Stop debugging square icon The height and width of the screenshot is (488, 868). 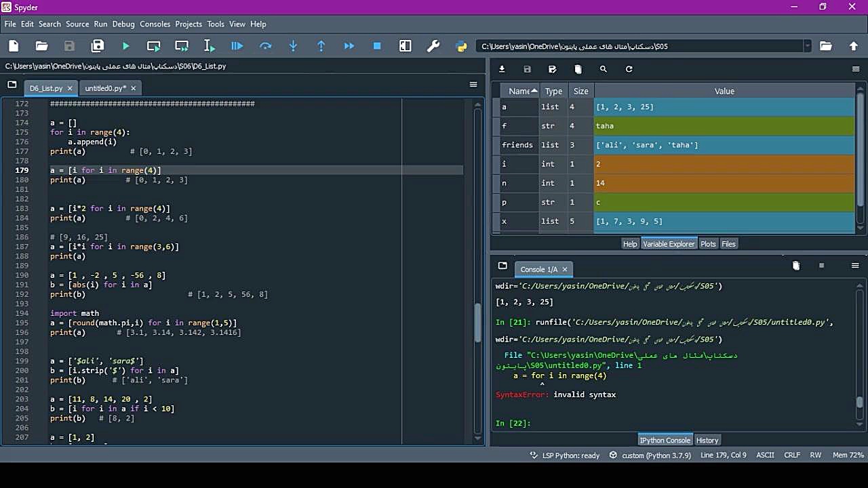[x=377, y=46]
